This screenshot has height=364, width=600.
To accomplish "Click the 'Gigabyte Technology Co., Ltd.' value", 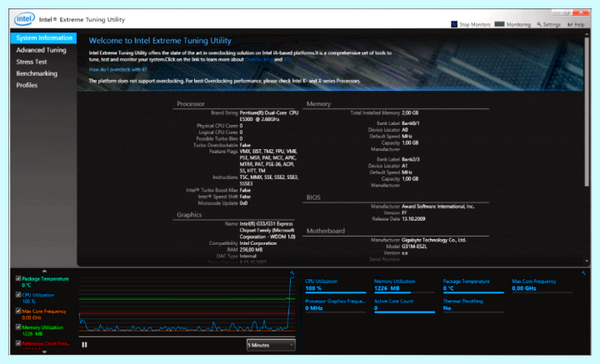I will click(x=434, y=240).
